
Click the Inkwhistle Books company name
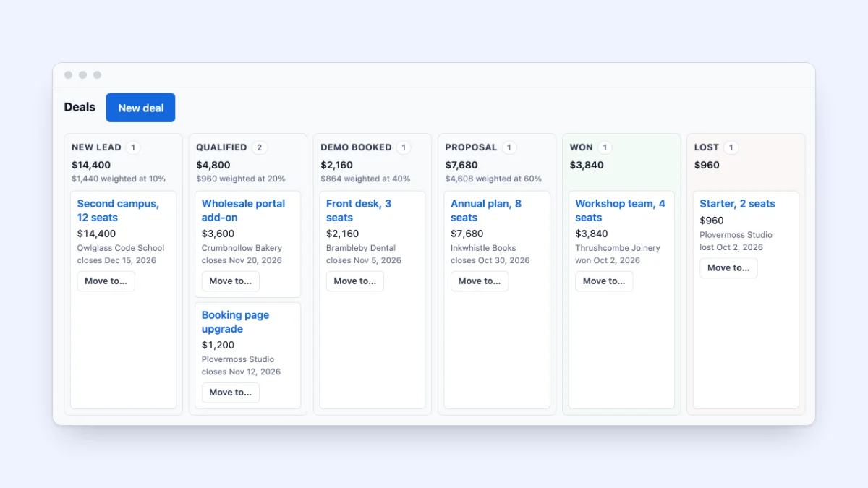click(483, 248)
